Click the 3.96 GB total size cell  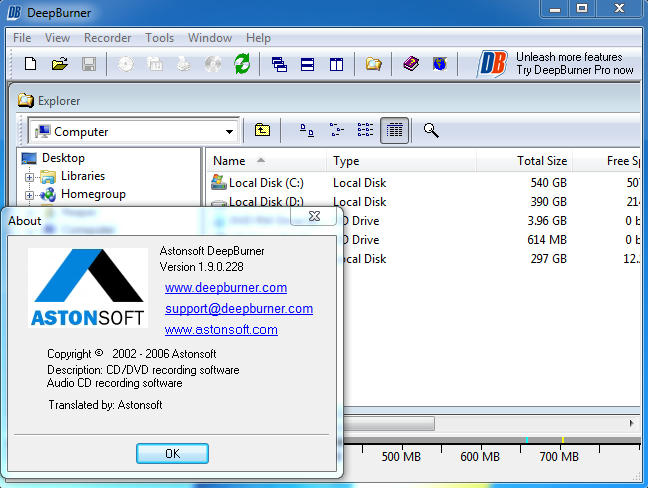tap(546, 221)
